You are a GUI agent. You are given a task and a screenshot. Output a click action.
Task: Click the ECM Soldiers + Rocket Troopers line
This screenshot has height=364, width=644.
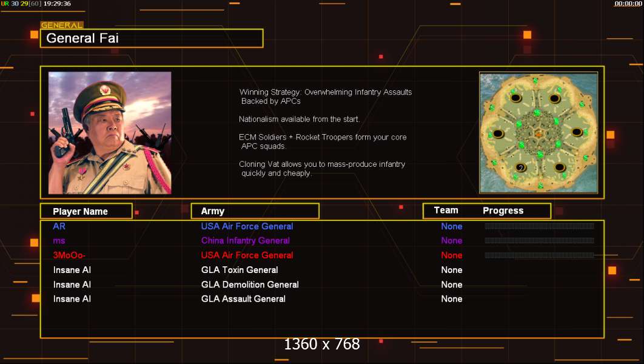pyautogui.click(x=323, y=141)
